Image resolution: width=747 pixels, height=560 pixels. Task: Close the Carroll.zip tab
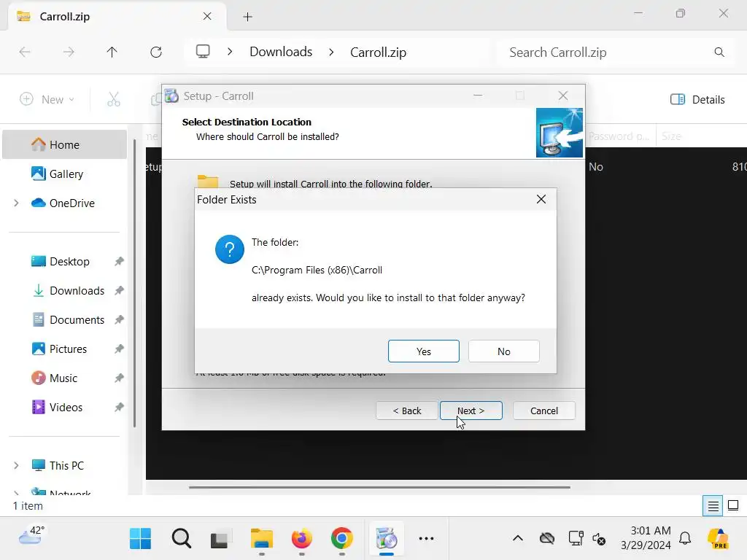pyautogui.click(x=207, y=16)
